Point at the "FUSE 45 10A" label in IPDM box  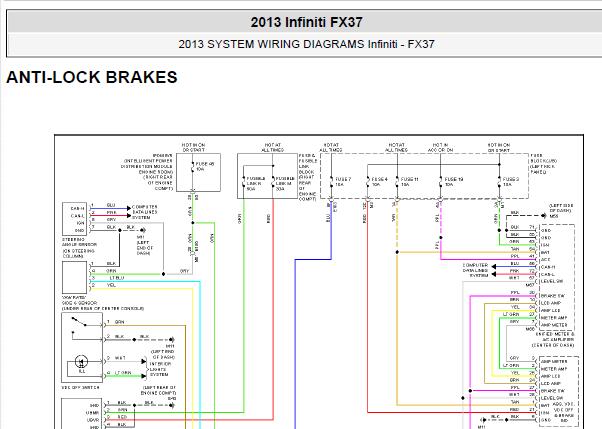click(x=205, y=166)
